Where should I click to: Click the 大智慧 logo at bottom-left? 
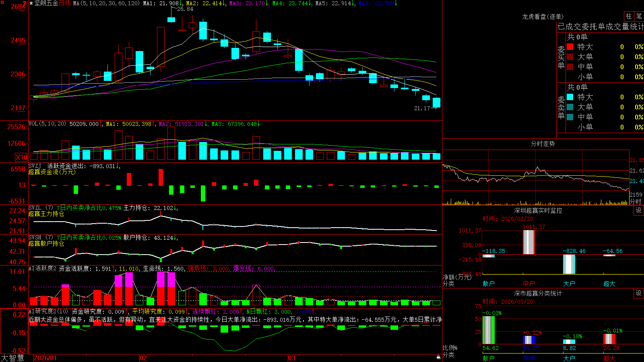tap(12, 358)
